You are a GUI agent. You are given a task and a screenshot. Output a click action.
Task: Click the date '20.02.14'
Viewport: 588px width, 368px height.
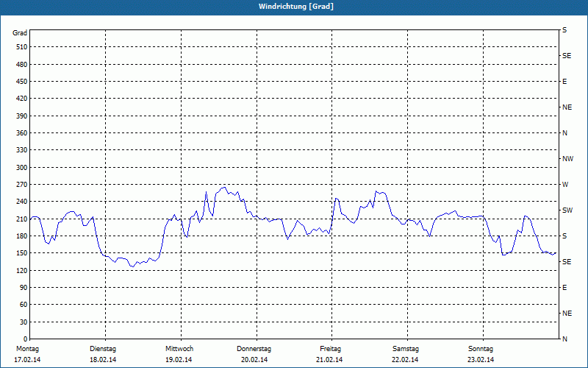pos(254,360)
